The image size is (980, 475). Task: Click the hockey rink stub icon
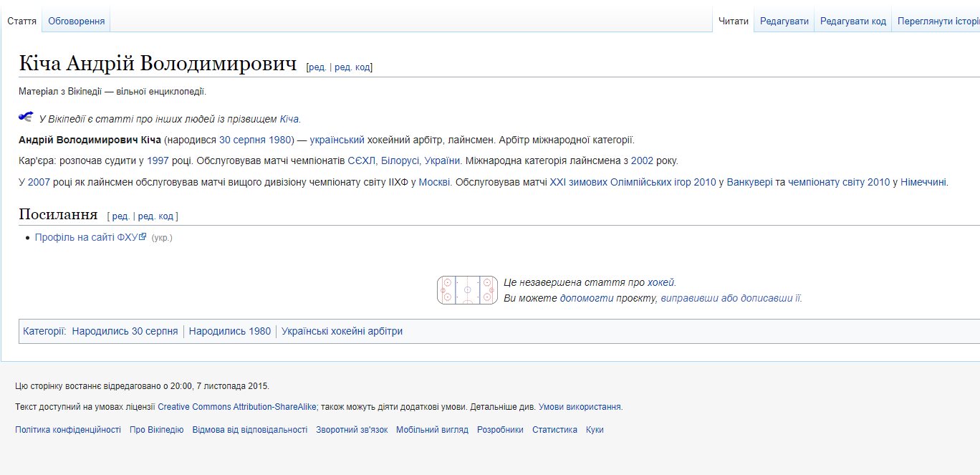(467, 290)
